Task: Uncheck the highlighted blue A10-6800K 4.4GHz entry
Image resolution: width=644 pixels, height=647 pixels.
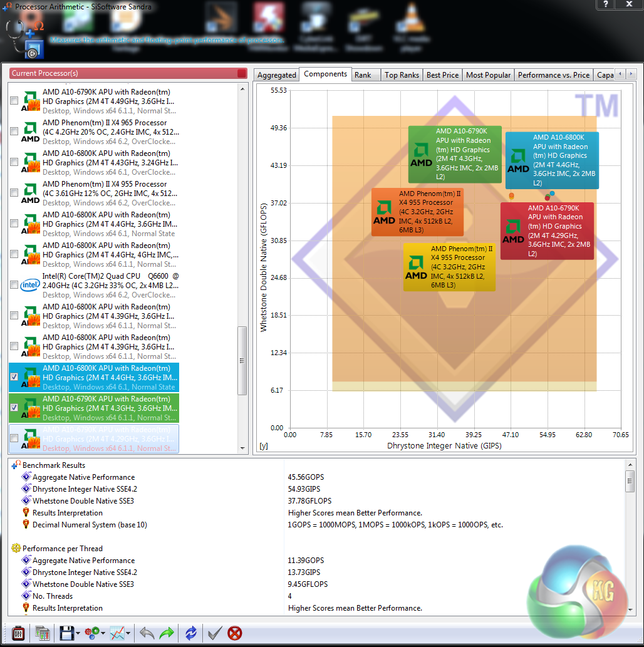Action: [14, 376]
